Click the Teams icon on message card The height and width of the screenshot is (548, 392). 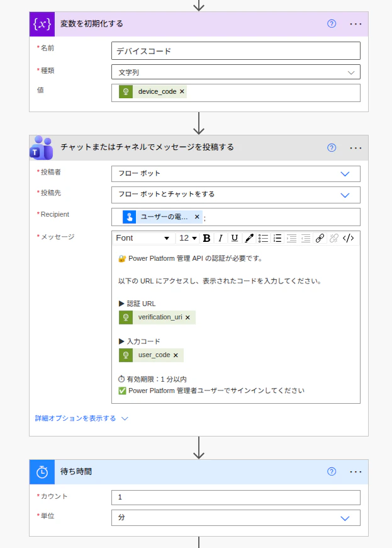coord(41,148)
